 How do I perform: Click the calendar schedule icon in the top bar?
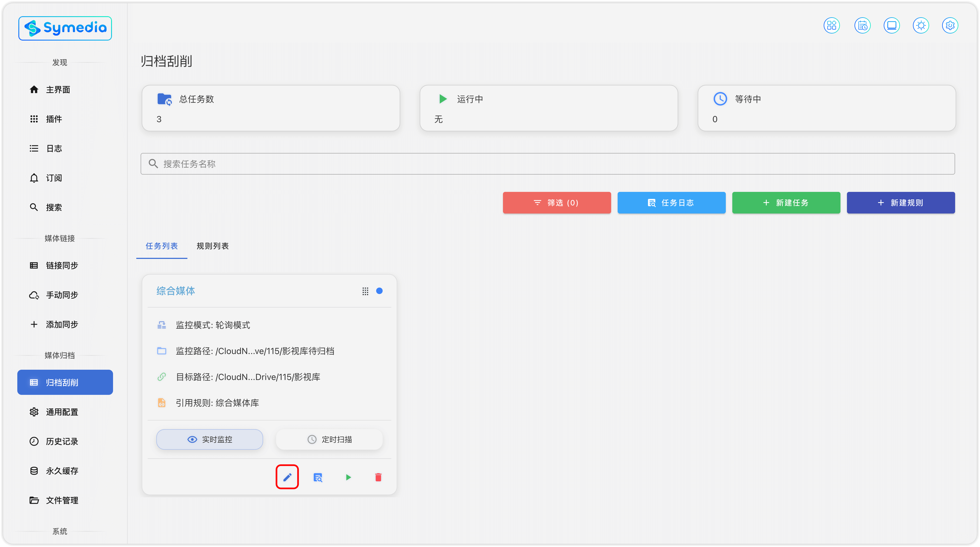coord(862,25)
